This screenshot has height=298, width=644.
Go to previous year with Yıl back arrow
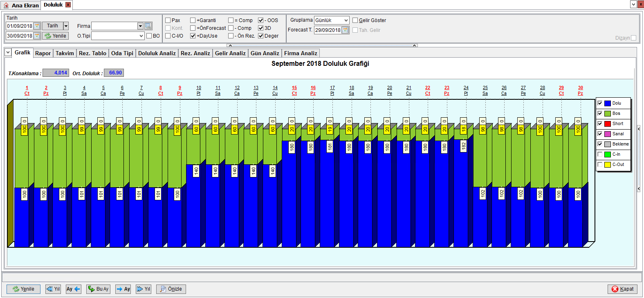[x=53, y=289]
